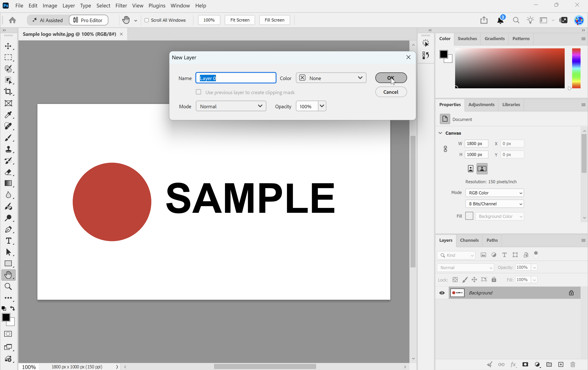Check Use previous layer clipping mask
This screenshot has height=370, width=588.
coord(198,92)
